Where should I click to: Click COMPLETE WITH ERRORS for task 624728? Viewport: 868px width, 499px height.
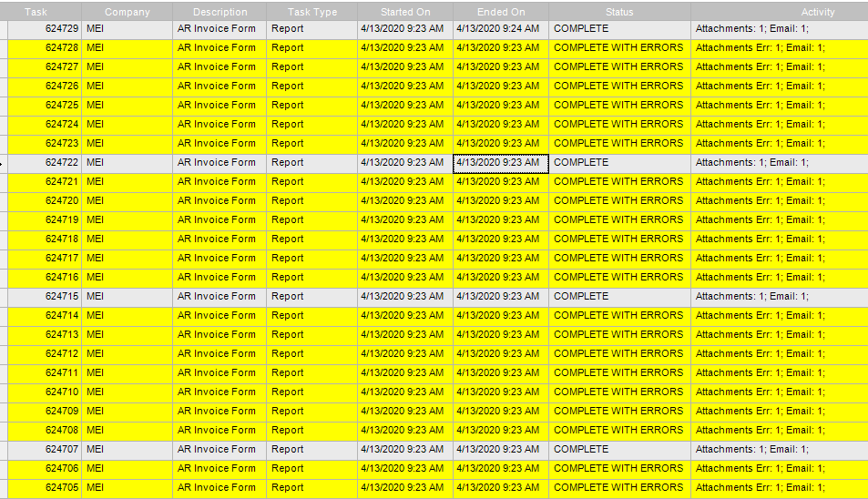[618, 48]
